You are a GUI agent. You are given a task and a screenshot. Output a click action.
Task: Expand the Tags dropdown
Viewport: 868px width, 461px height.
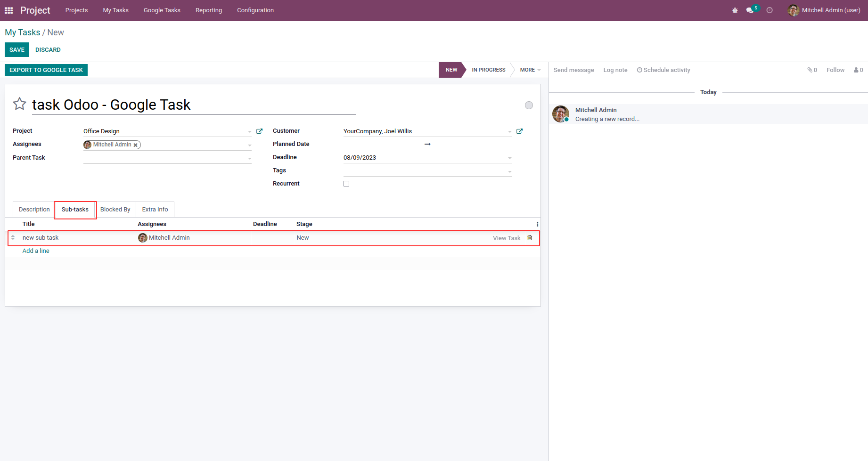click(x=510, y=172)
